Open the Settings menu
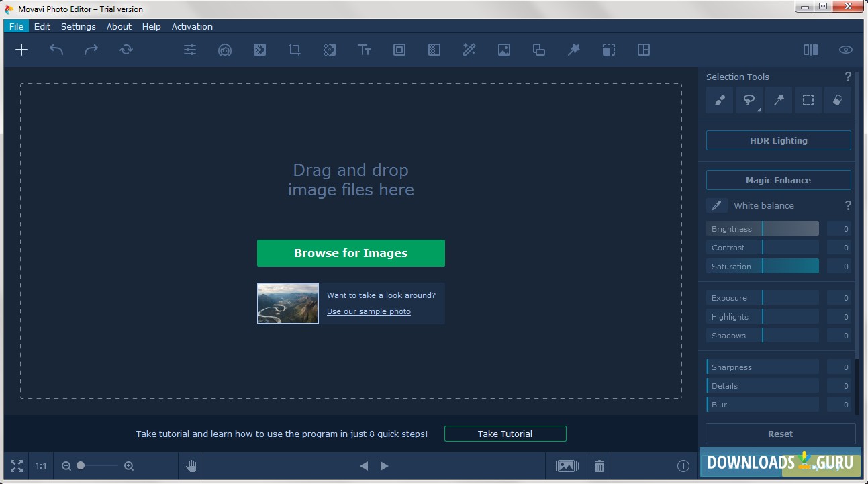 [x=79, y=26]
